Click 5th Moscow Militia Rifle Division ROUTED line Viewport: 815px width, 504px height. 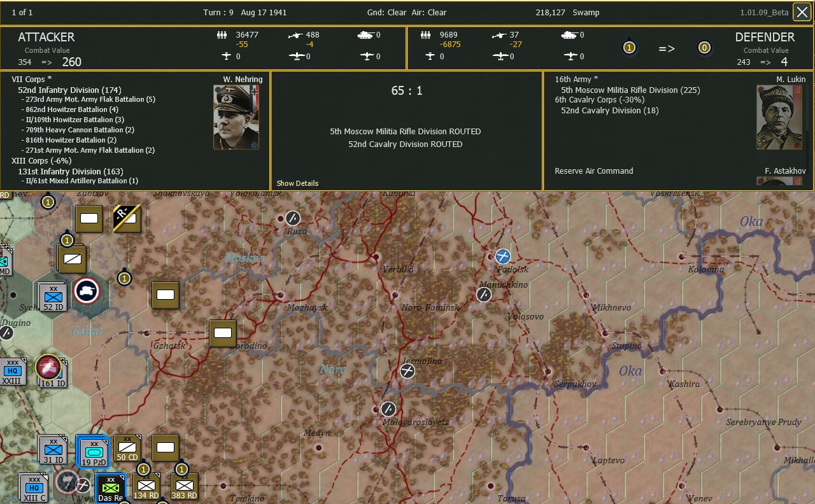click(406, 132)
